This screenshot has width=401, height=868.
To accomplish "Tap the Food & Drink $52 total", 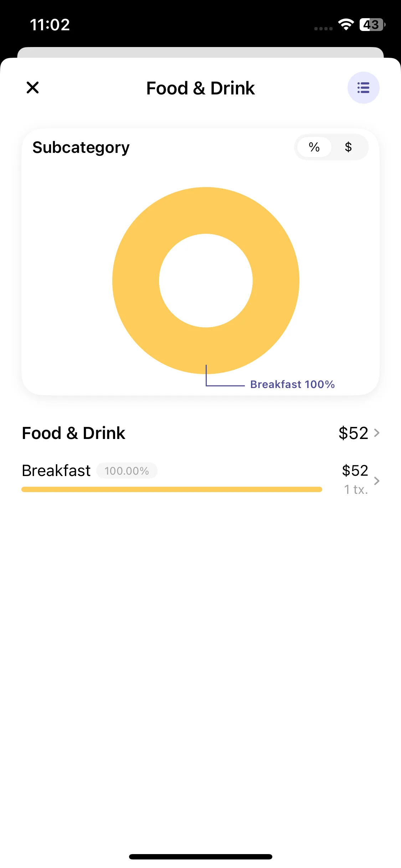I will coord(353,433).
